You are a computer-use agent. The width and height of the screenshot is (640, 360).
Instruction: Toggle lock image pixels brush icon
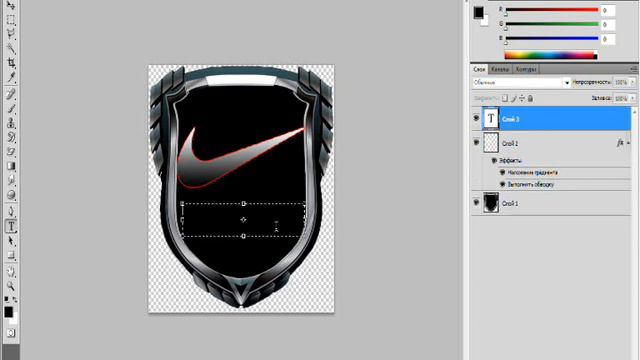[513, 98]
